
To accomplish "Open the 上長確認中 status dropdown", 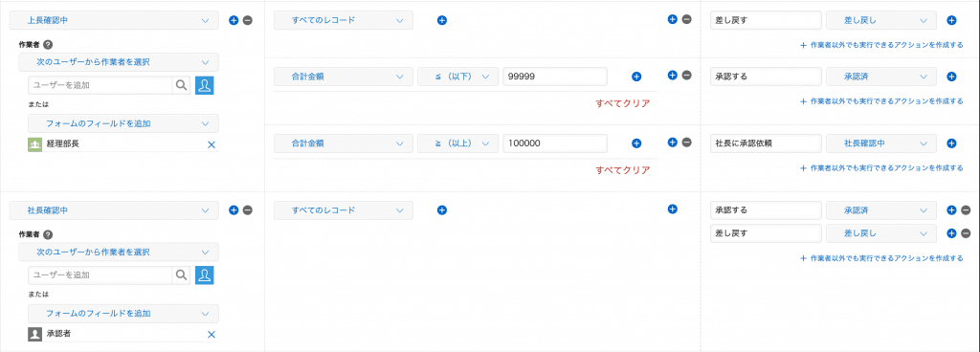I will click(115, 20).
